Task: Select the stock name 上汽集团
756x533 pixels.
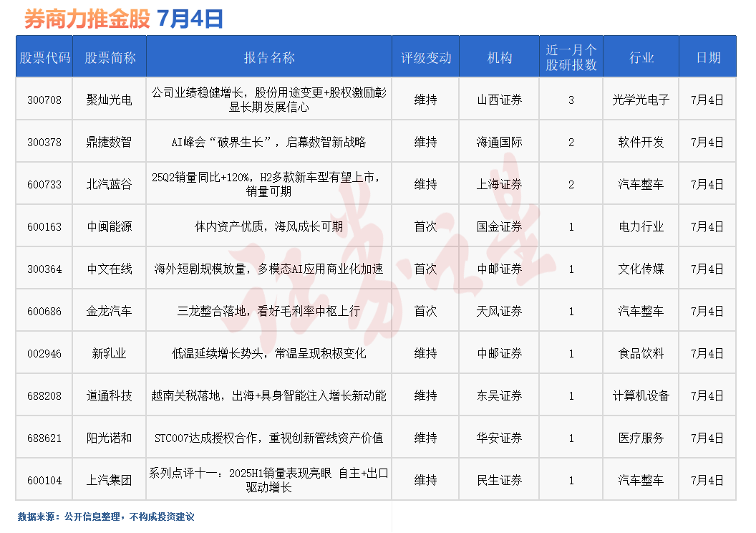Action: click(110, 481)
